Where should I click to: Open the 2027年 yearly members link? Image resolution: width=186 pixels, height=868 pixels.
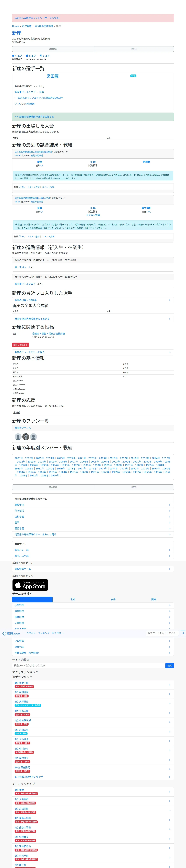point(19,458)
